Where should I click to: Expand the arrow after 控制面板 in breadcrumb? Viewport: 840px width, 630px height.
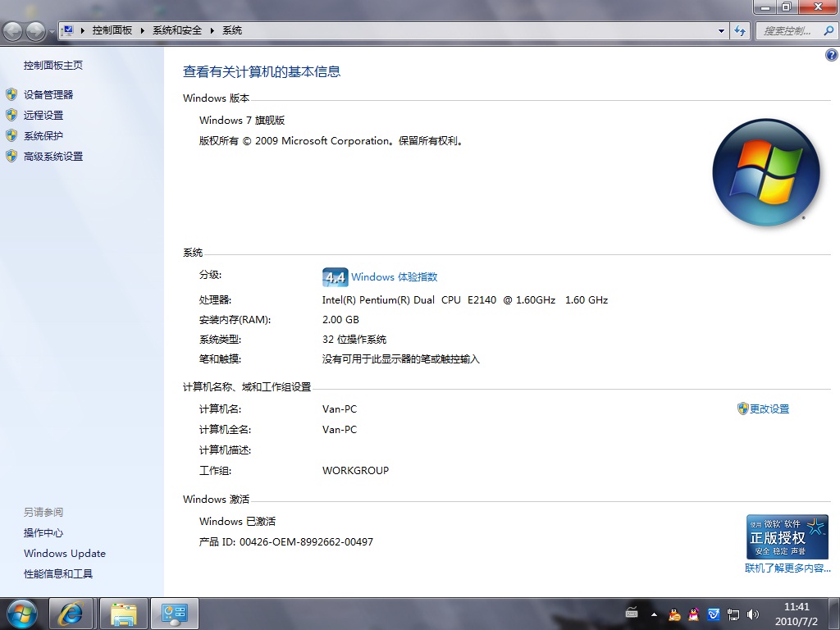(x=142, y=30)
